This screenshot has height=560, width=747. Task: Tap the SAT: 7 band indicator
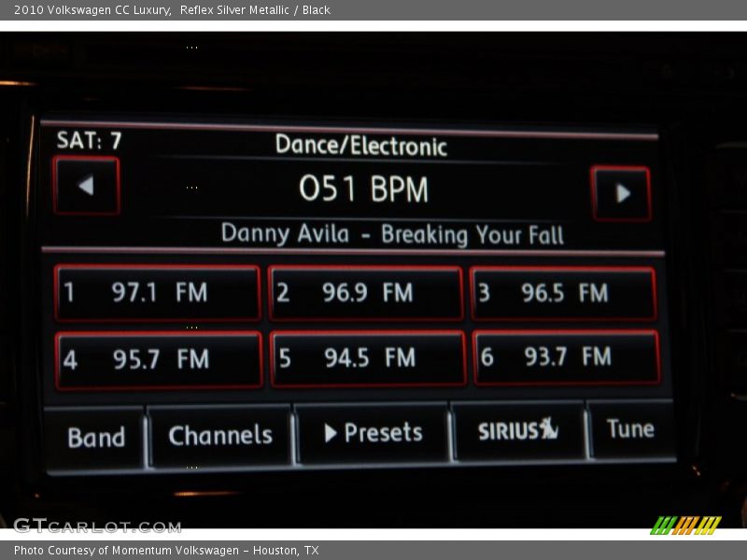click(89, 141)
